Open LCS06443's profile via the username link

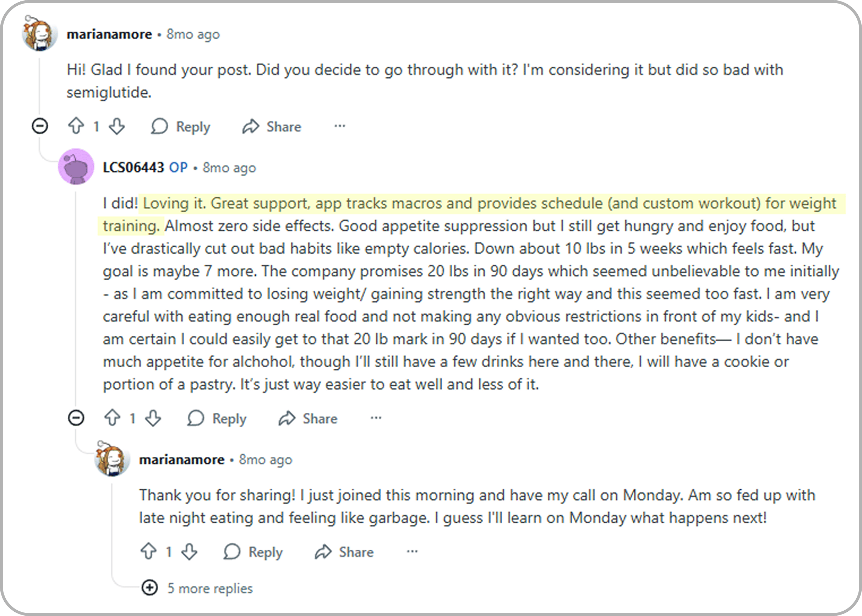coord(133,167)
